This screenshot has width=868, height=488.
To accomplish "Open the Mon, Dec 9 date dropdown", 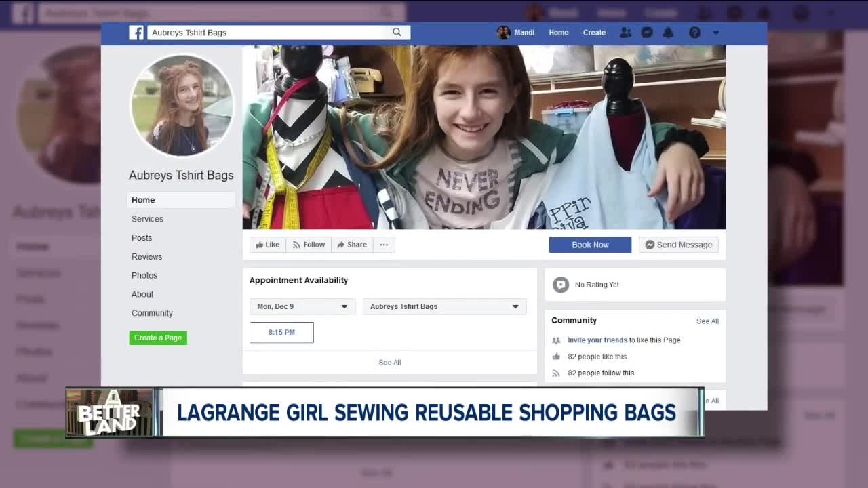I will pyautogui.click(x=302, y=306).
